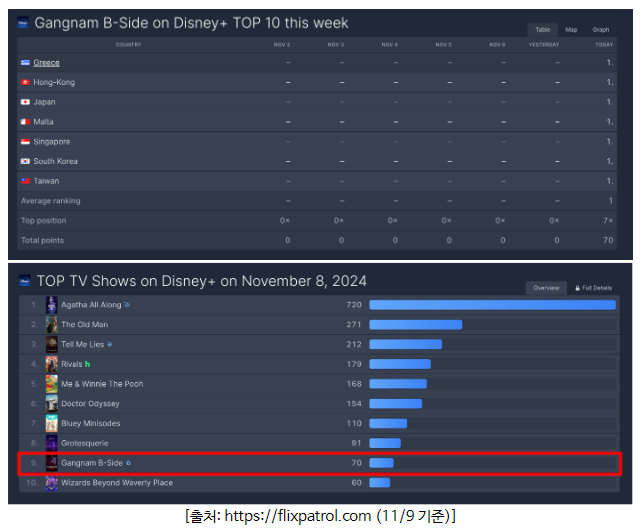This screenshot has width=641, height=528.
Task: Open the Greece country link
Action: coord(46,62)
